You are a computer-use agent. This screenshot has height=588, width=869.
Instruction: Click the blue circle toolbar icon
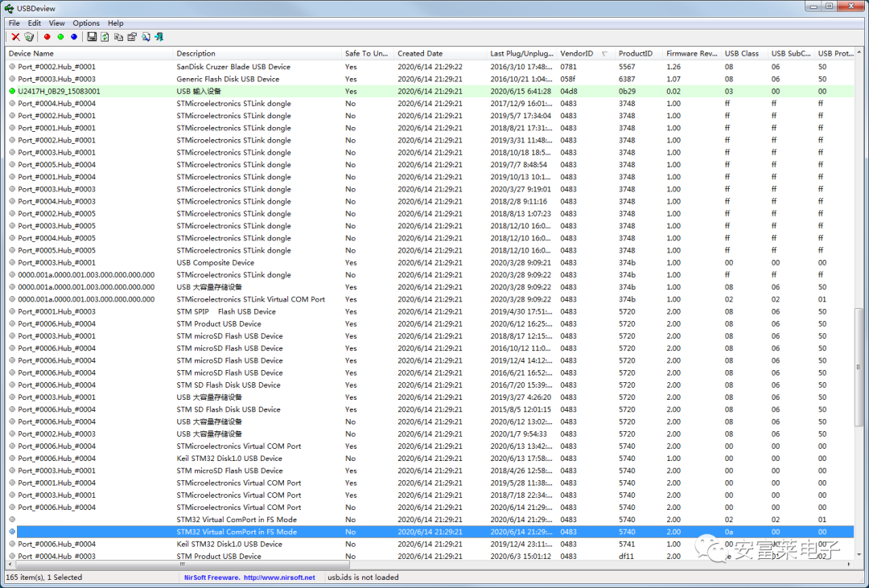coord(74,37)
